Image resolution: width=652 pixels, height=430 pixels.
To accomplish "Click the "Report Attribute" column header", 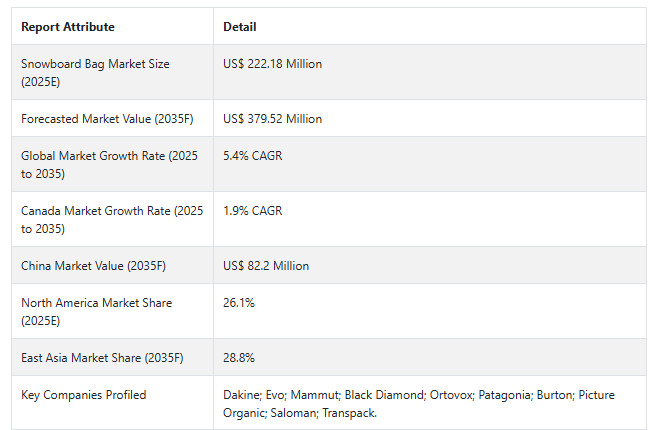I will pos(67,27).
